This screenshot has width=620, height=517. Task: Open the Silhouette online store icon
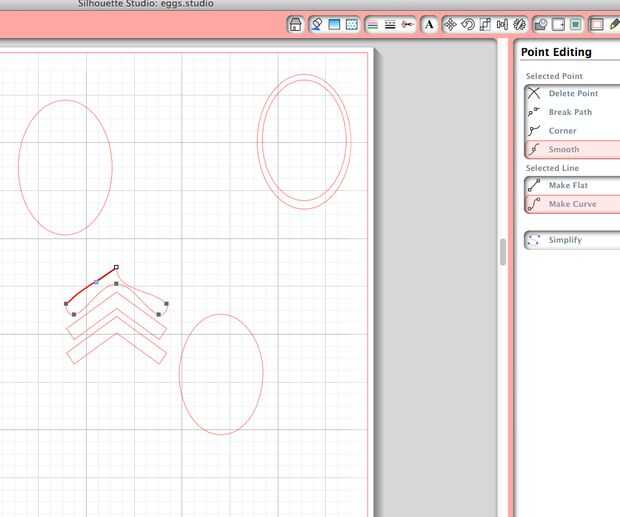(295, 25)
